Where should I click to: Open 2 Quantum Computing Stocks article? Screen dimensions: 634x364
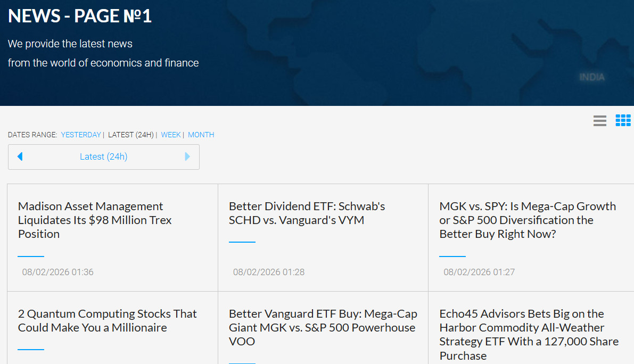pyautogui.click(x=107, y=320)
